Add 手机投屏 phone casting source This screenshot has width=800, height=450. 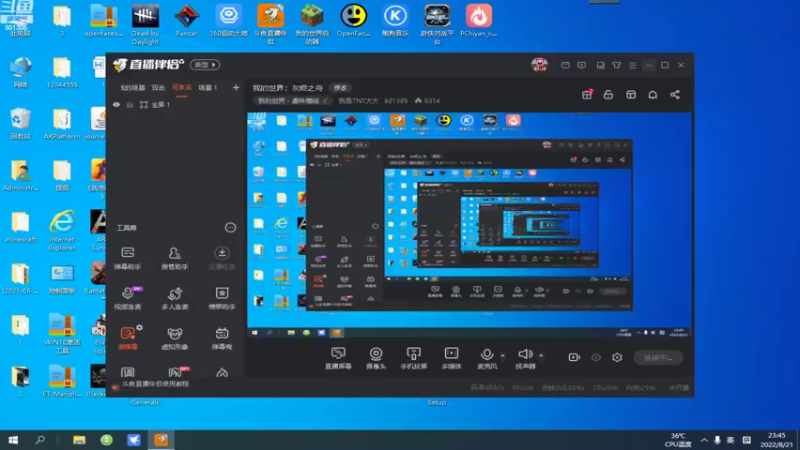[x=413, y=358]
